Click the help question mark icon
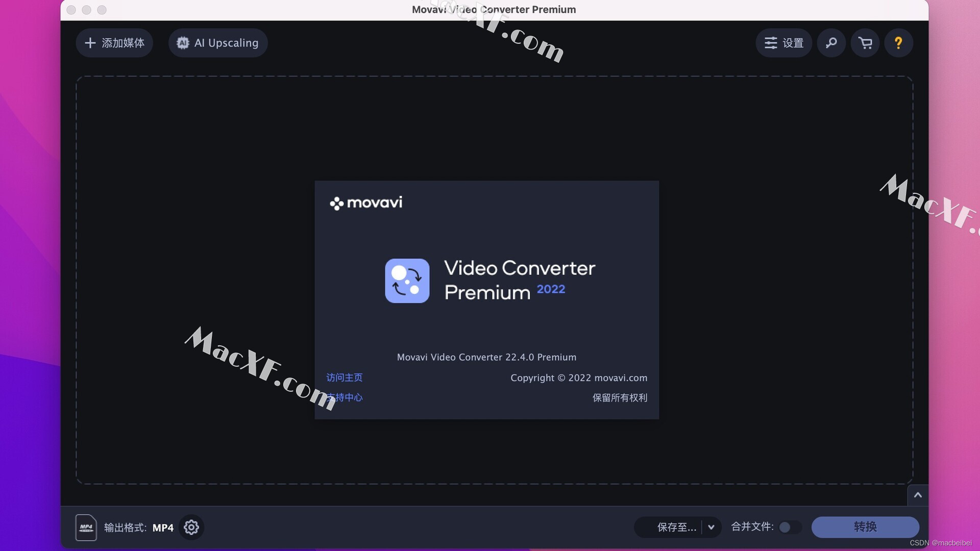The height and width of the screenshot is (551, 980). coord(898,43)
